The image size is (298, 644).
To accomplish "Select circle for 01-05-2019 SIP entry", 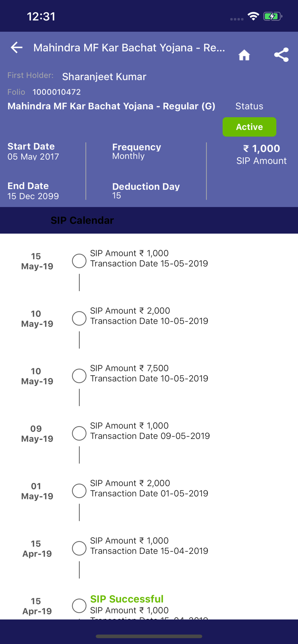I will [79, 491].
